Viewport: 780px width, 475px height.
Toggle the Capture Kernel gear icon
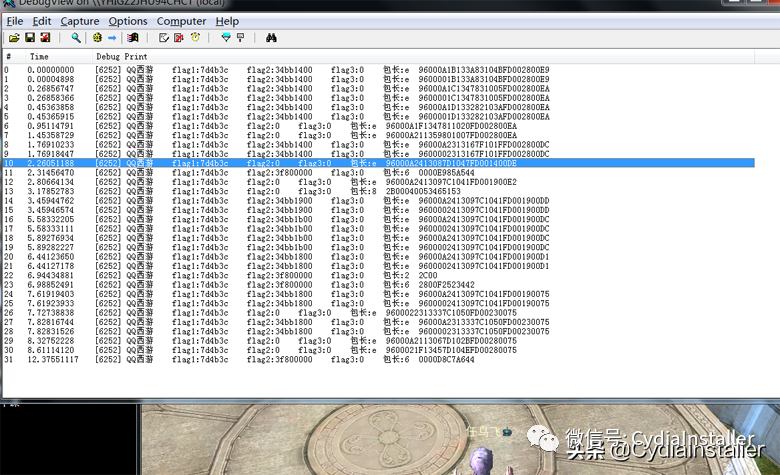pyautogui.click(x=97, y=38)
